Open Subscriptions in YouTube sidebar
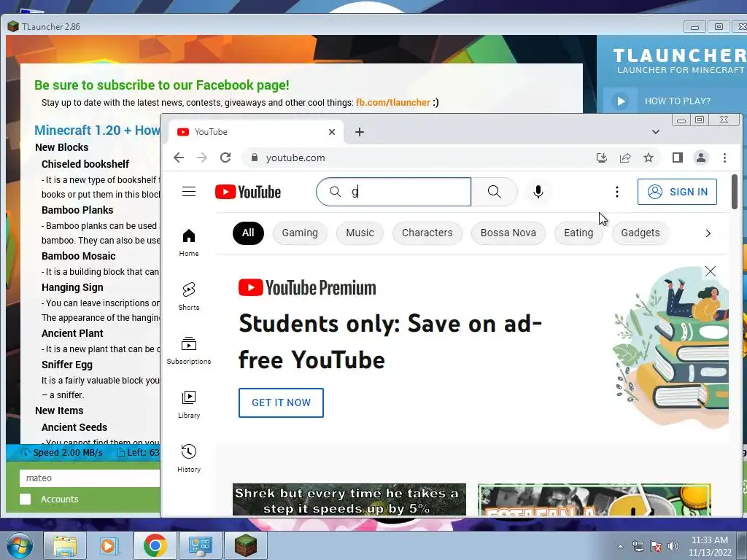This screenshot has width=747, height=560. 189,351
